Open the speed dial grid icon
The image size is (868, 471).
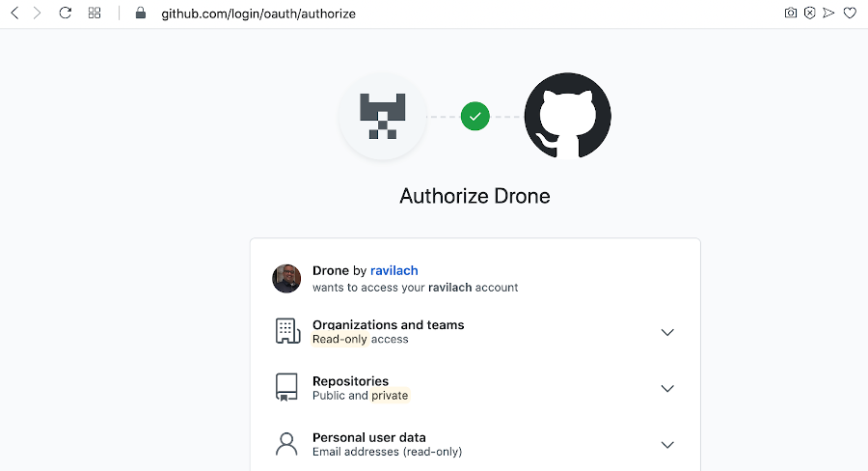95,13
